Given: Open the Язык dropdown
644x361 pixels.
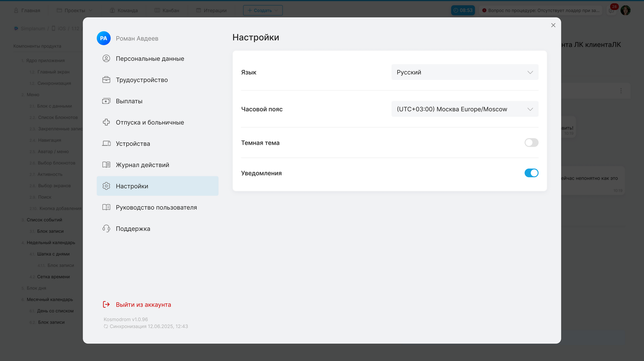Looking at the screenshot, I should 465,72.
